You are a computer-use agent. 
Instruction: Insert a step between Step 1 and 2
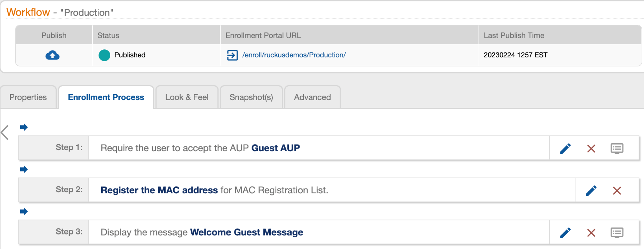pos(24,169)
